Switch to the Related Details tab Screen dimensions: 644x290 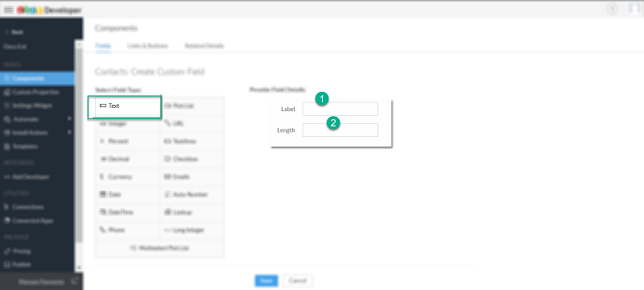204,46
